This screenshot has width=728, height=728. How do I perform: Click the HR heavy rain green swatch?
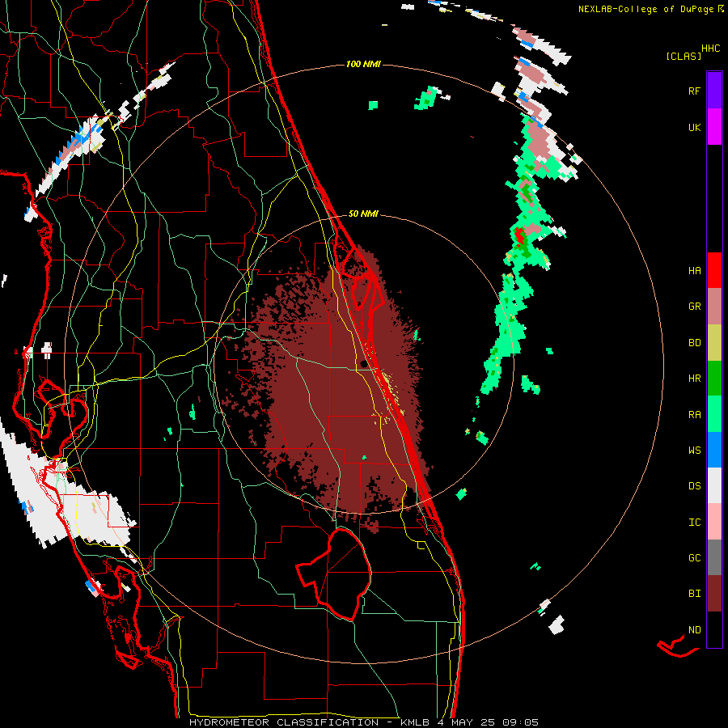[x=714, y=379]
